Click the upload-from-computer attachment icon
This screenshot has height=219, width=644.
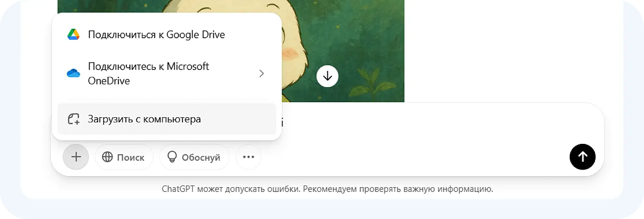pyautogui.click(x=73, y=119)
